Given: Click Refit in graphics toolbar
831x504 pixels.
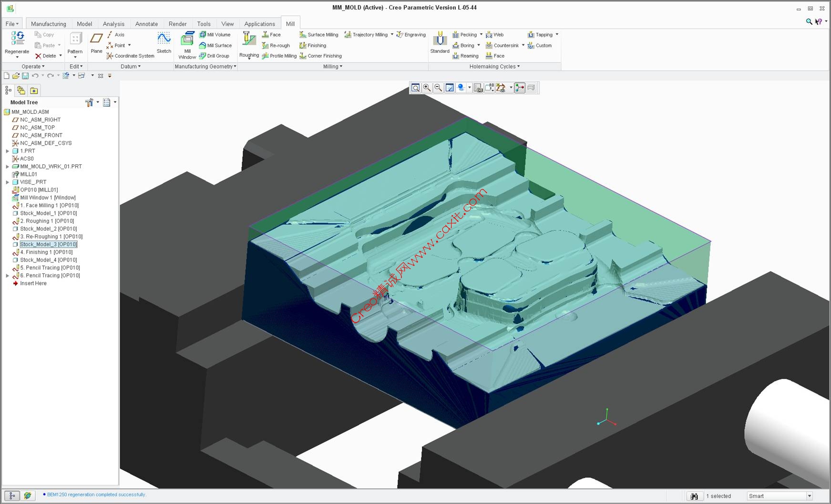Looking at the screenshot, I should (416, 88).
